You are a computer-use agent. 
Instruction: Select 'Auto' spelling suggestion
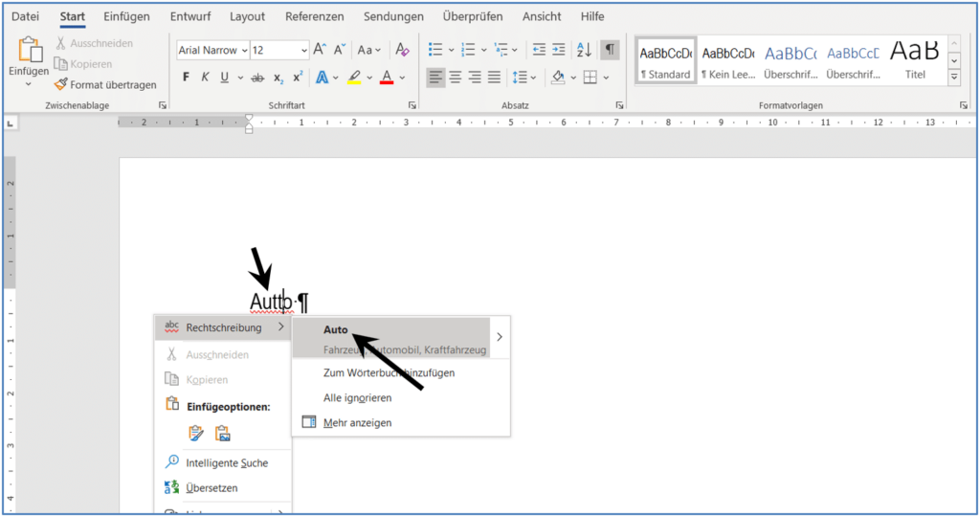click(336, 329)
